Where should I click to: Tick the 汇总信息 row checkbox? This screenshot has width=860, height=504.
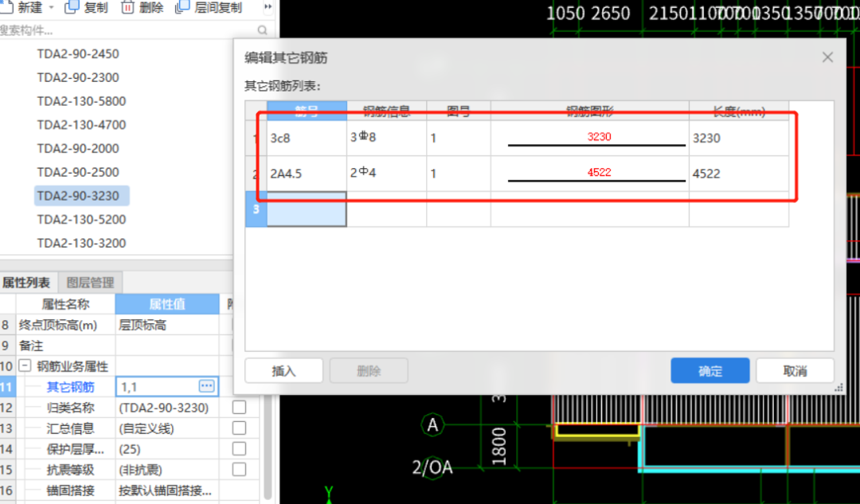tap(239, 428)
